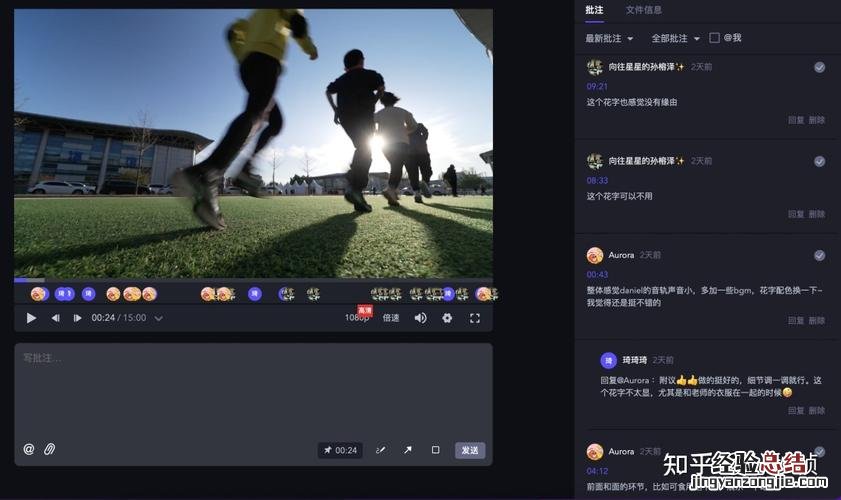Play the video with the play button
This screenshot has height=500, width=841.
coord(31,318)
